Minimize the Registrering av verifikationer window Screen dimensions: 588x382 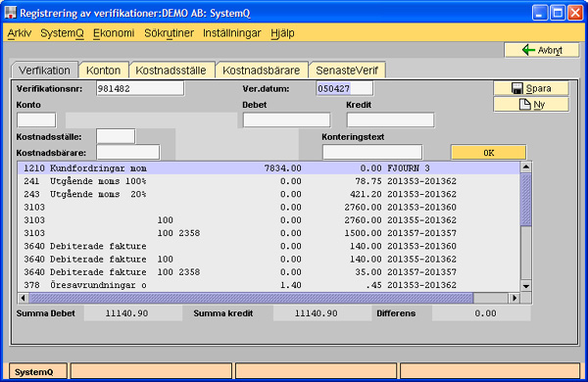540,13
